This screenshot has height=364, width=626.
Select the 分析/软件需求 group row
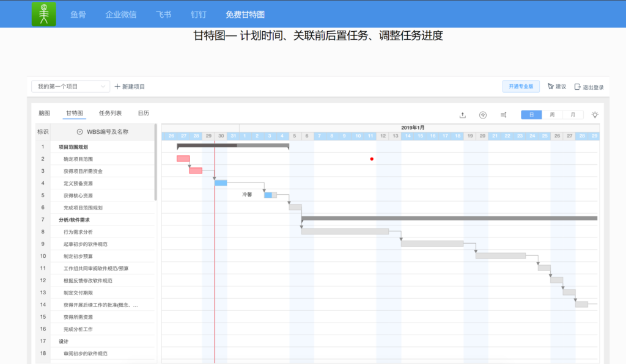77,220
